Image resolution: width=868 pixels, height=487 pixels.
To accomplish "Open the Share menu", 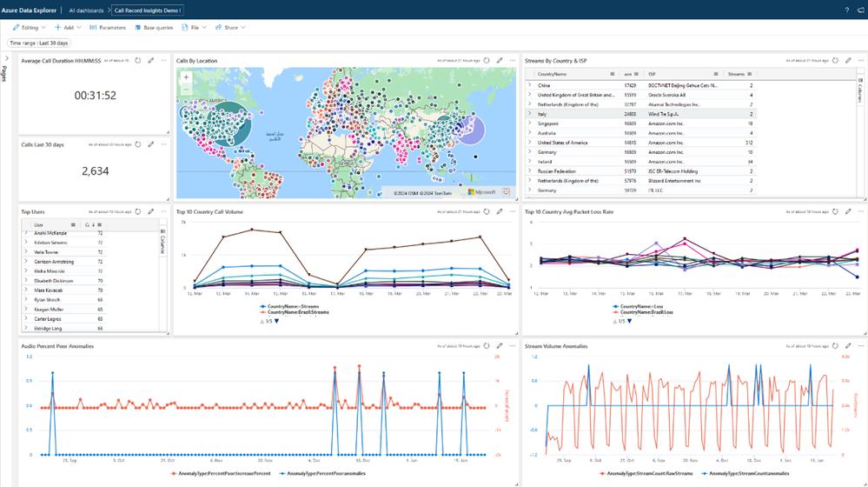I will pos(230,27).
